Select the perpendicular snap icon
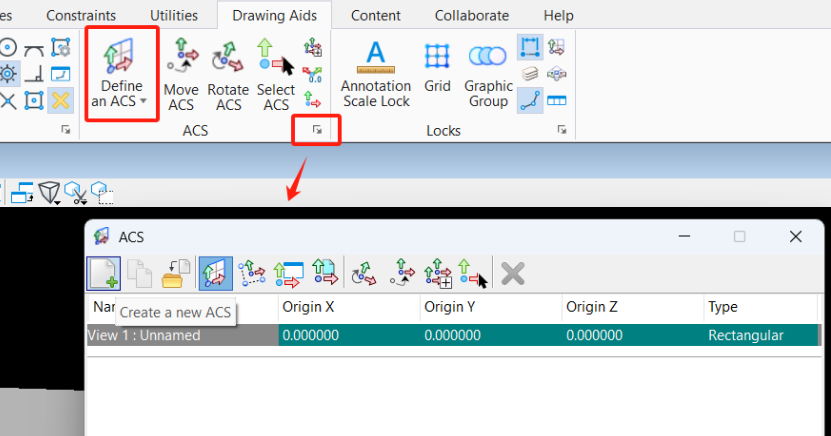 pyautogui.click(x=34, y=74)
